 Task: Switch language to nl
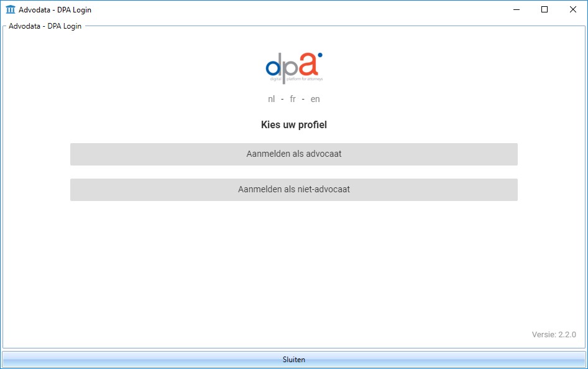coord(271,99)
